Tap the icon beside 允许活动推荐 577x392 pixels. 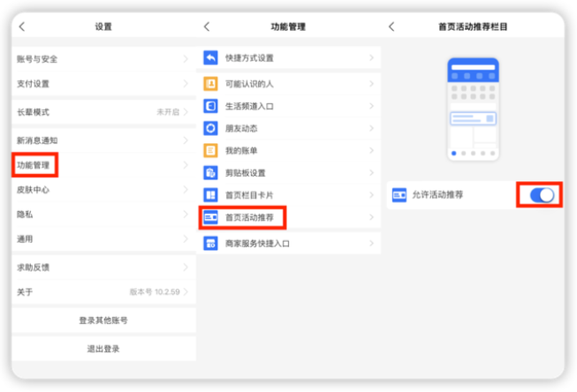[x=399, y=195]
